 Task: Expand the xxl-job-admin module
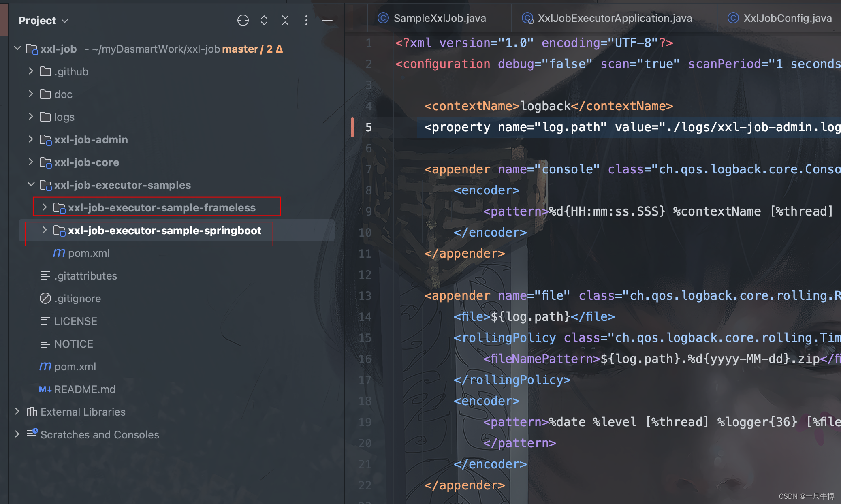coord(31,139)
